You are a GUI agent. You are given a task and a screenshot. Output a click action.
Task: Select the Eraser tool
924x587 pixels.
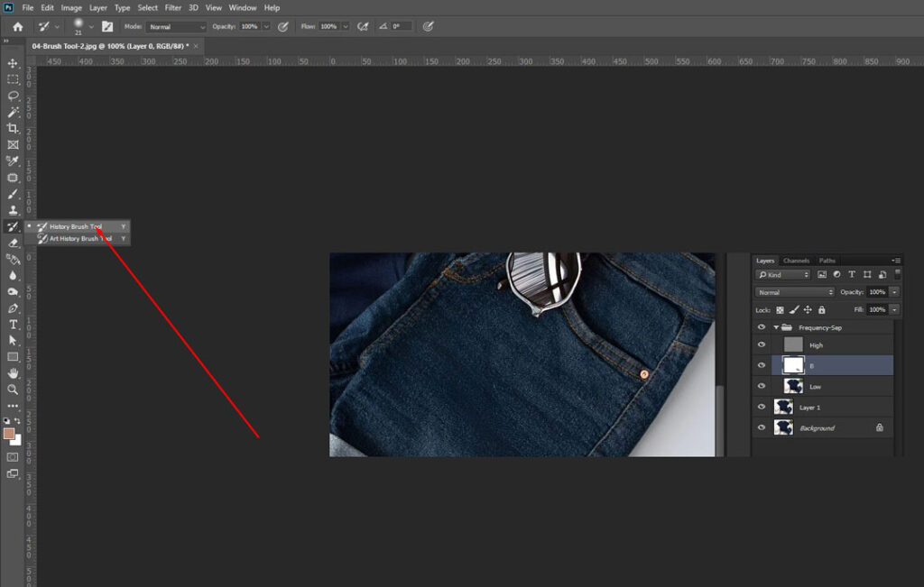coord(13,243)
